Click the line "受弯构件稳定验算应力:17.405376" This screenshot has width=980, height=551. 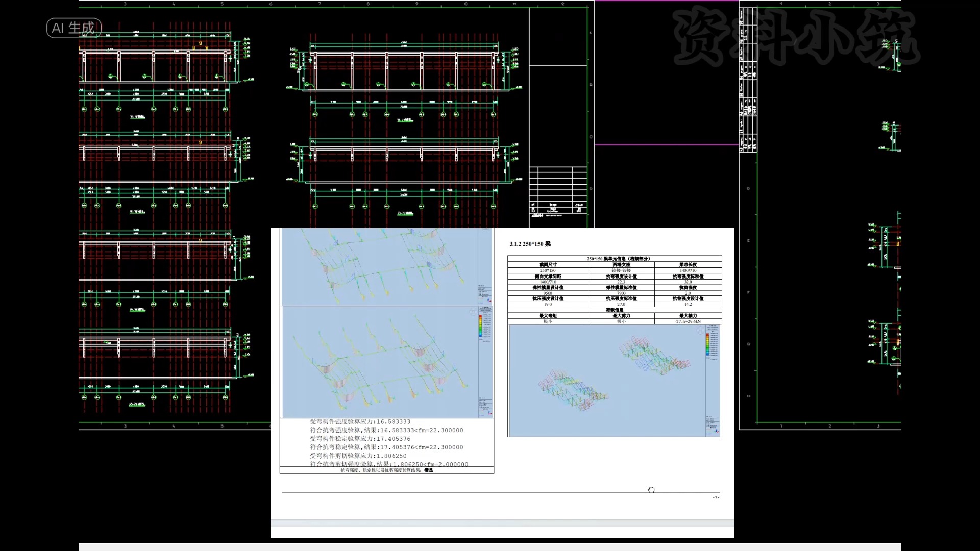(360, 439)
